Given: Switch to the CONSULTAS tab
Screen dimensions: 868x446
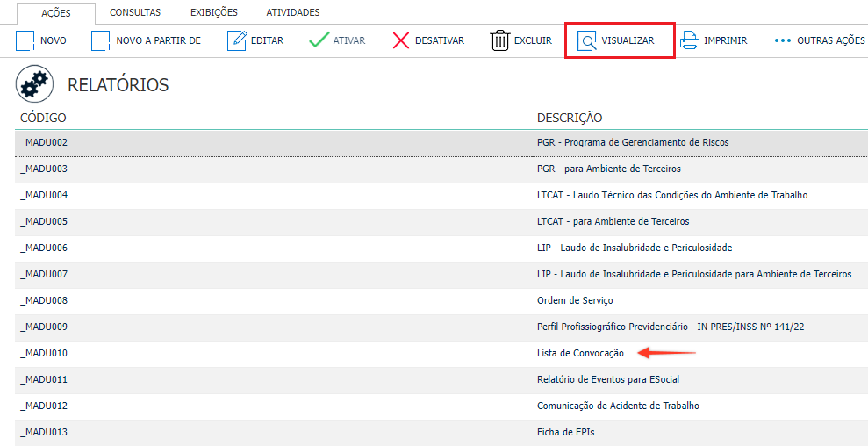Looking at the screenshot, I should [x=135, y=12].
